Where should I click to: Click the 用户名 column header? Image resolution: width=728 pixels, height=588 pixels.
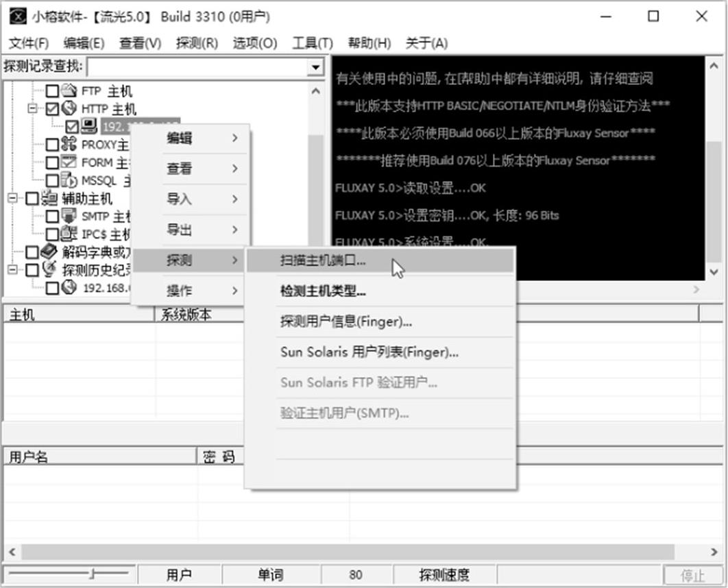tap(100, 457)
